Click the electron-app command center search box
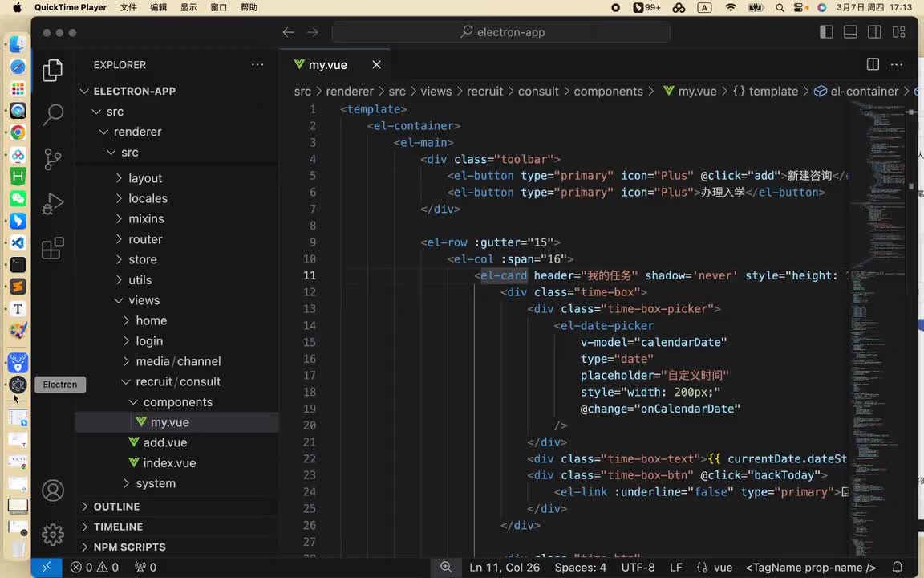 500,32
